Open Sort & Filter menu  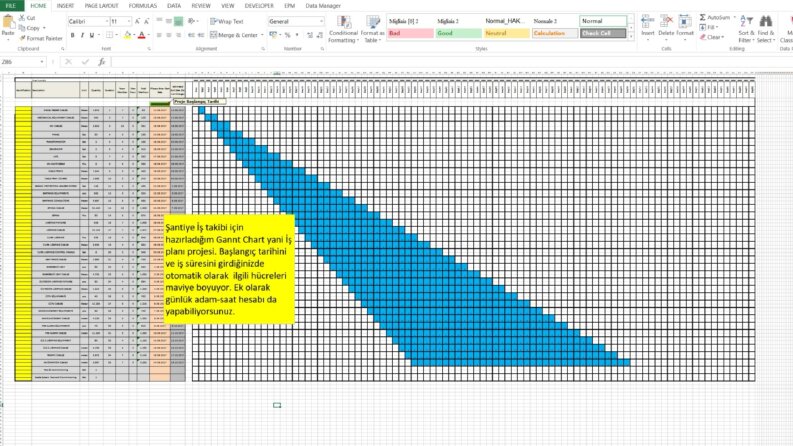(746, 29)
